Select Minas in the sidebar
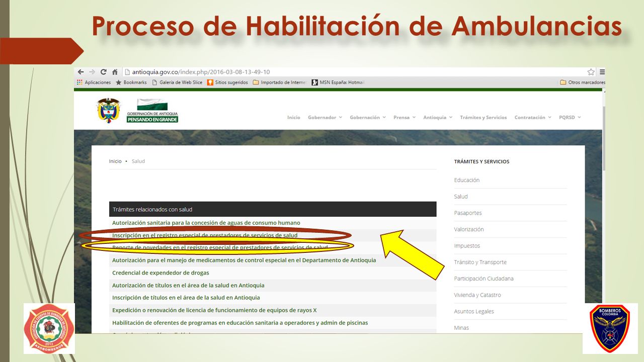 tap(461, 328)
